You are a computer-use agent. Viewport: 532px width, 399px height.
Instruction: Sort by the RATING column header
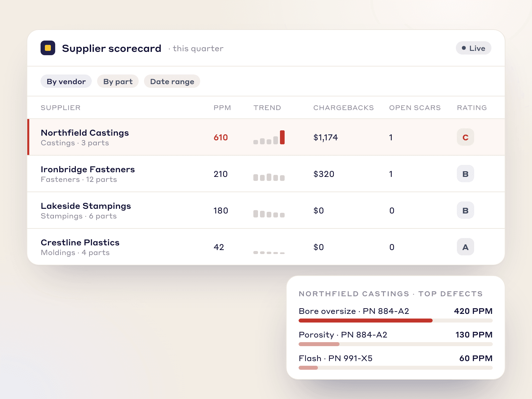pos(472,108)
